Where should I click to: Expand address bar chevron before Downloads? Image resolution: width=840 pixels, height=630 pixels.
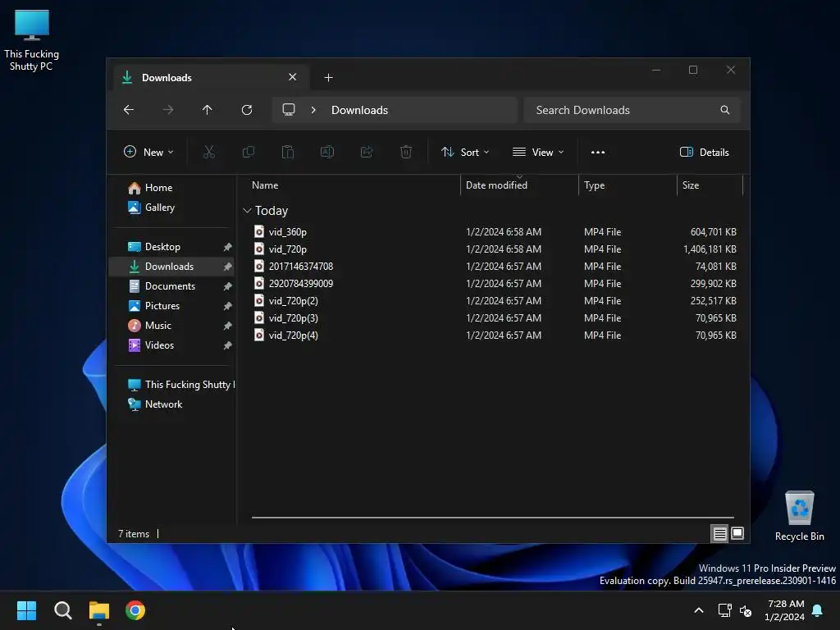[x=313, y=110]
